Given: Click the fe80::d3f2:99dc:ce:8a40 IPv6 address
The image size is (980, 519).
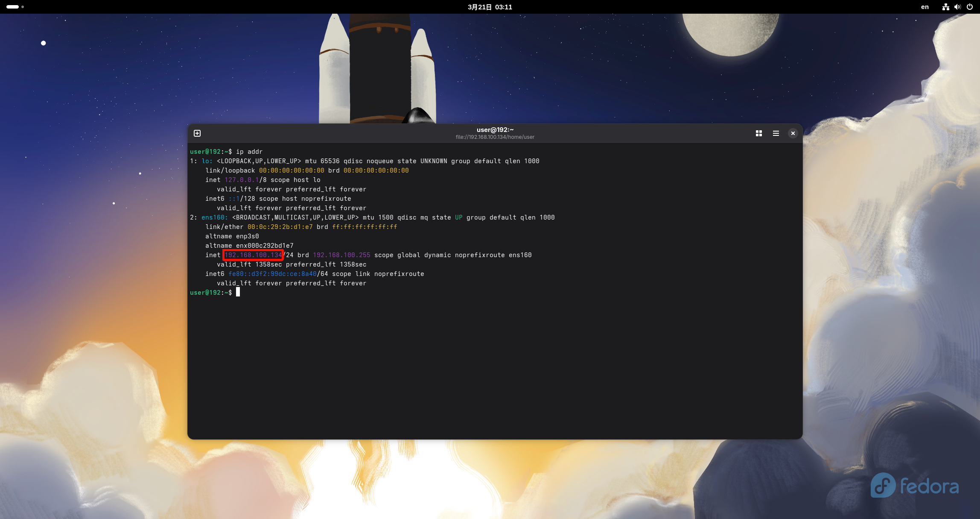Looking at the screenshot, I should pyautogui.click(x=272, y=274).
